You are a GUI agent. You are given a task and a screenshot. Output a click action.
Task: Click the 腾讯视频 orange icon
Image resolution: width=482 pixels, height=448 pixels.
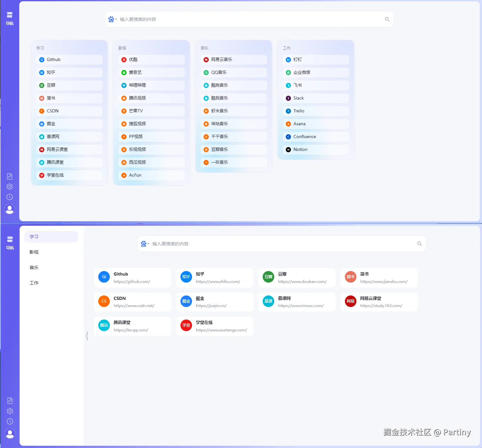[x=124, y=98]
